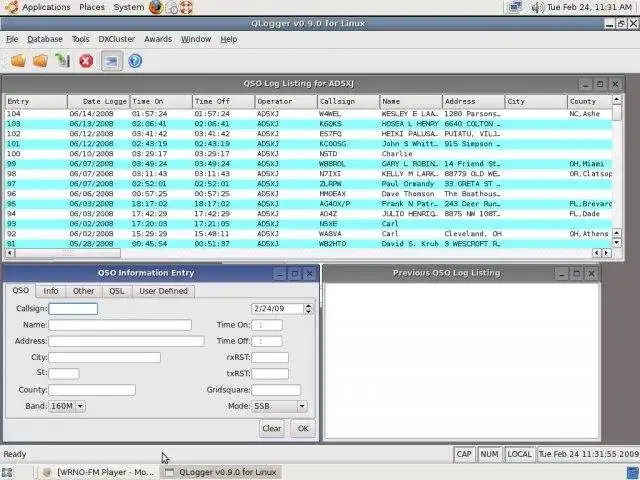Focus the County input field in entry form
640x480 pixels.
92,390
